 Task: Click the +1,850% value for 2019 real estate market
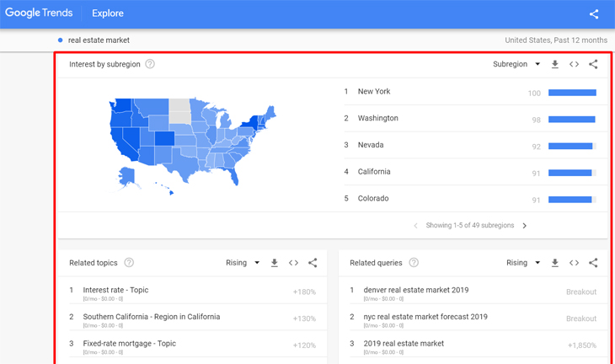582,345
